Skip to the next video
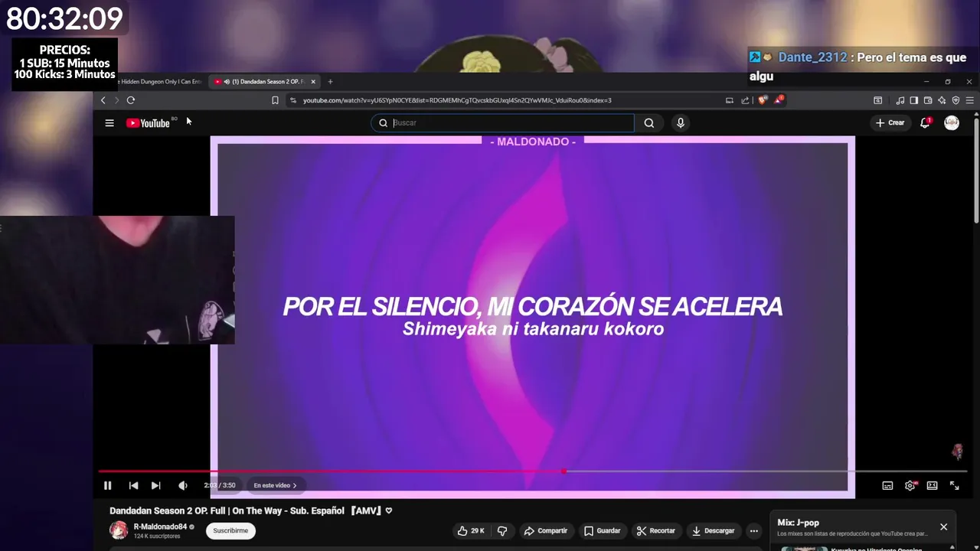The image size is (980, 551). coord(156,485)
